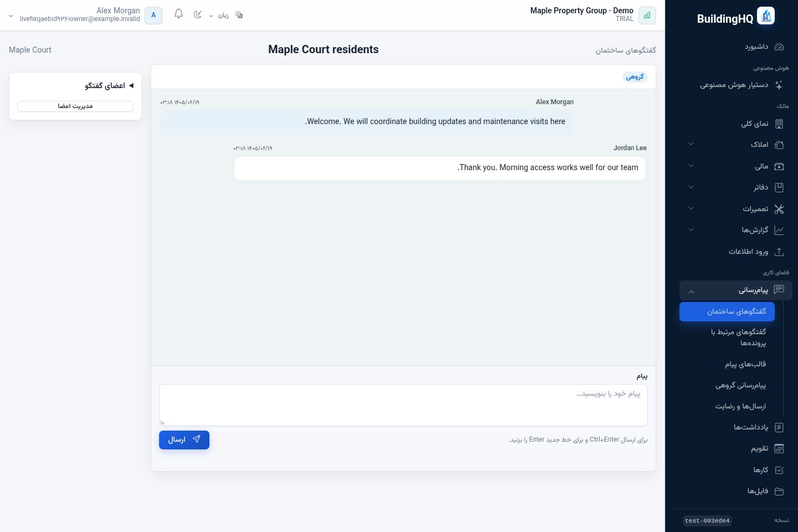Click the BuildingHQ logo icon
This screenshot has width=798, height=532.
(x=766, y=16)
